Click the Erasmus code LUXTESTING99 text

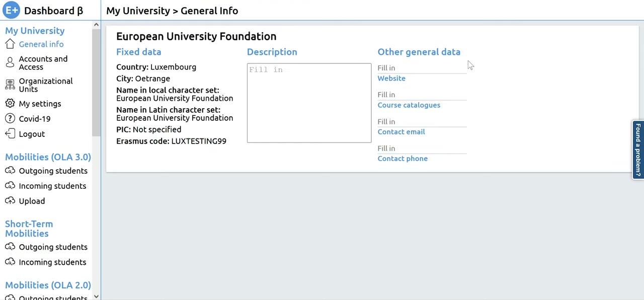[171, 141]
